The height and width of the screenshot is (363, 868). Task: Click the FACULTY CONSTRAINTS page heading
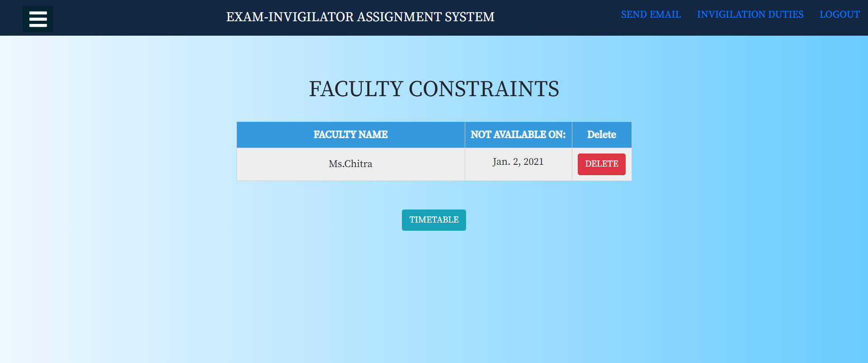[x=434, y=89]
